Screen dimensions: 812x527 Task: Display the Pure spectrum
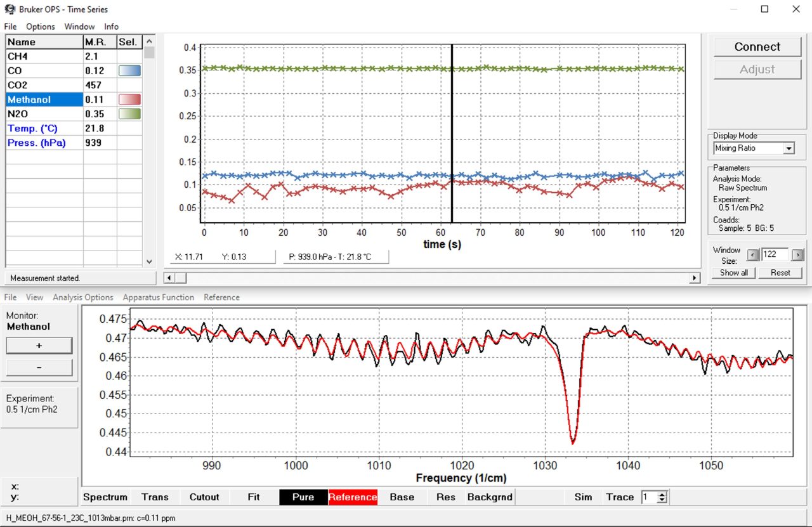coord(303,497)
